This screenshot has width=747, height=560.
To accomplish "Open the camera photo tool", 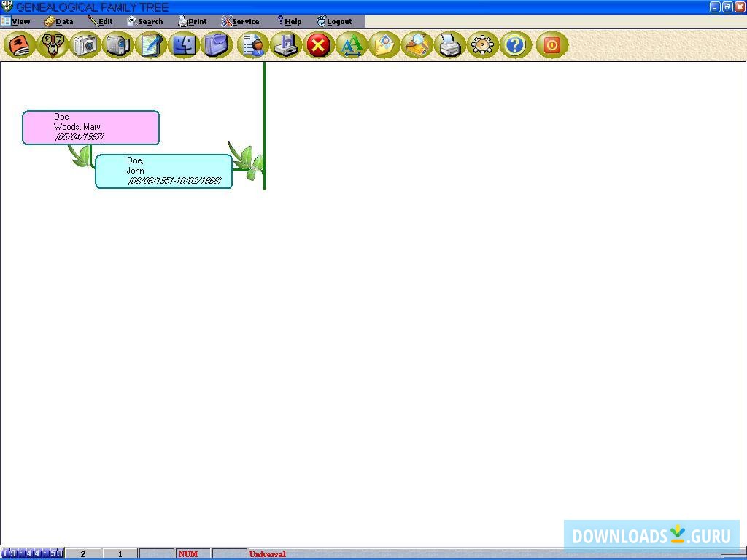I will pyautogui.click(x=85, y=45).
